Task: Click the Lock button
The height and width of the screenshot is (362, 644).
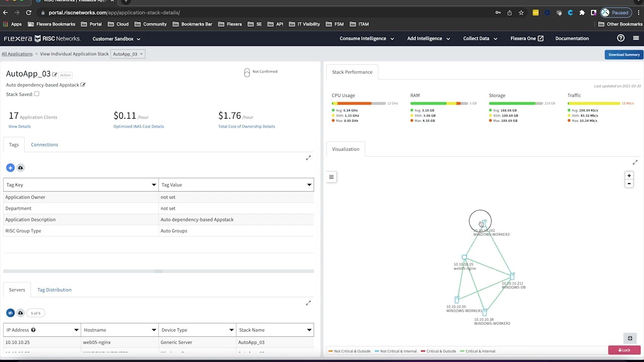Action: (x=624, y=350)
